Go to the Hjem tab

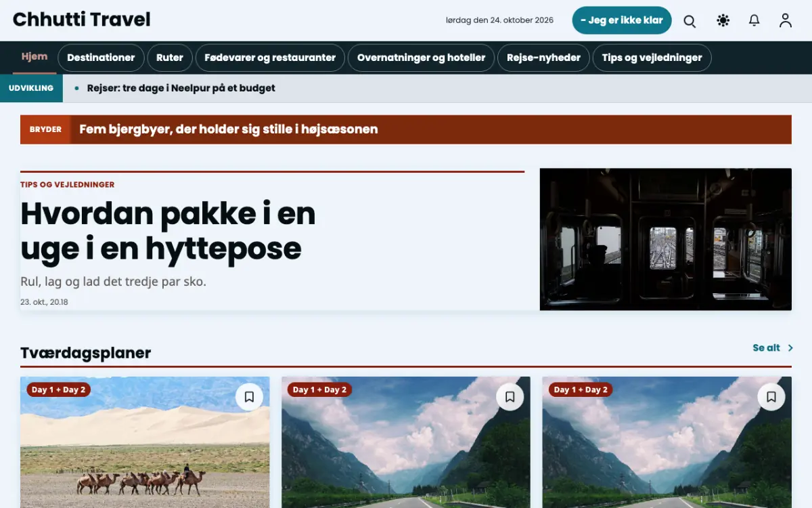pyautogui.click(x=35, y=57)
